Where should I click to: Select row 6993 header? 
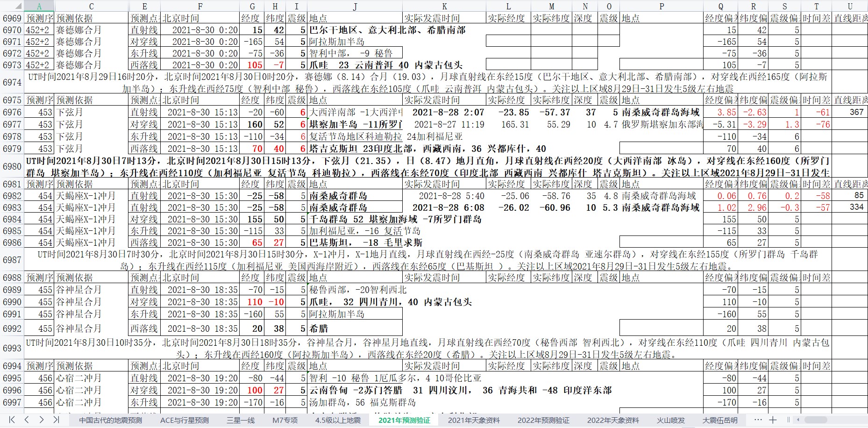12,348
